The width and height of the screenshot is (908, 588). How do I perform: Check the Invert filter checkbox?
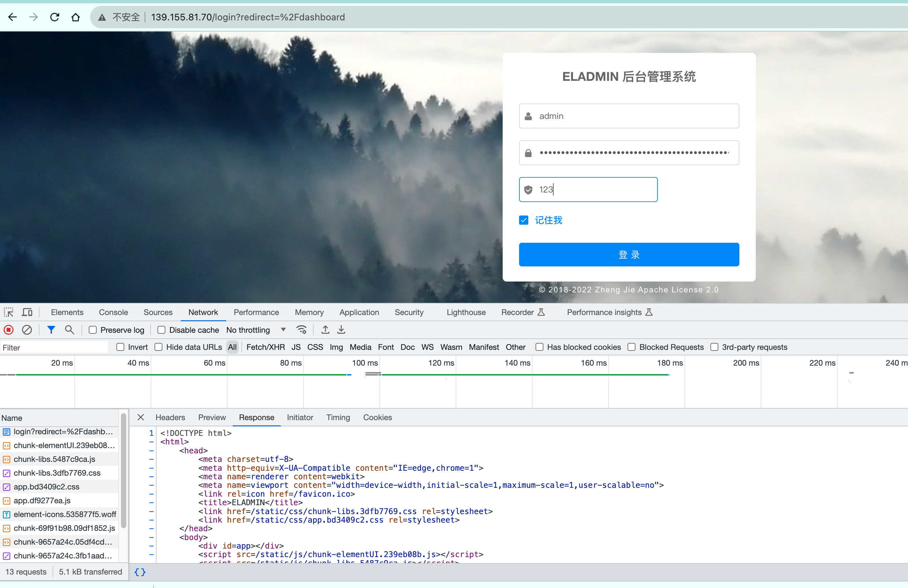(120, 347)
